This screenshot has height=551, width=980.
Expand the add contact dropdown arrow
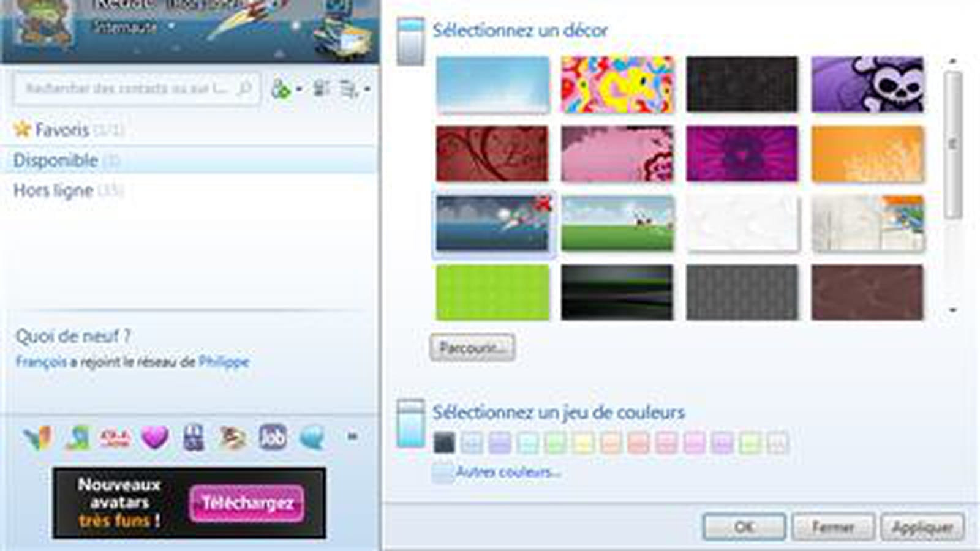[x=299, y=89]
